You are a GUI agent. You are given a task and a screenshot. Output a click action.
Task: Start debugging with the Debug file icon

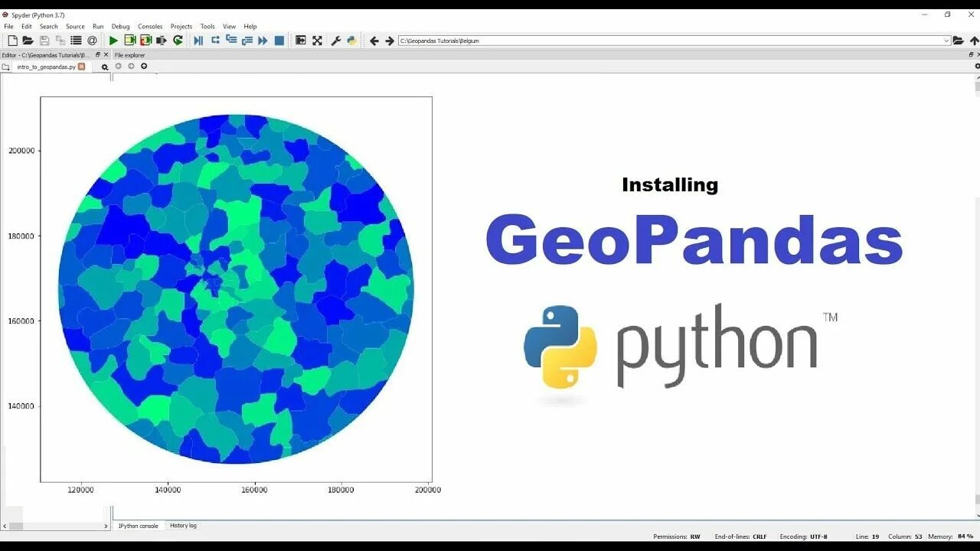[198, 41]
